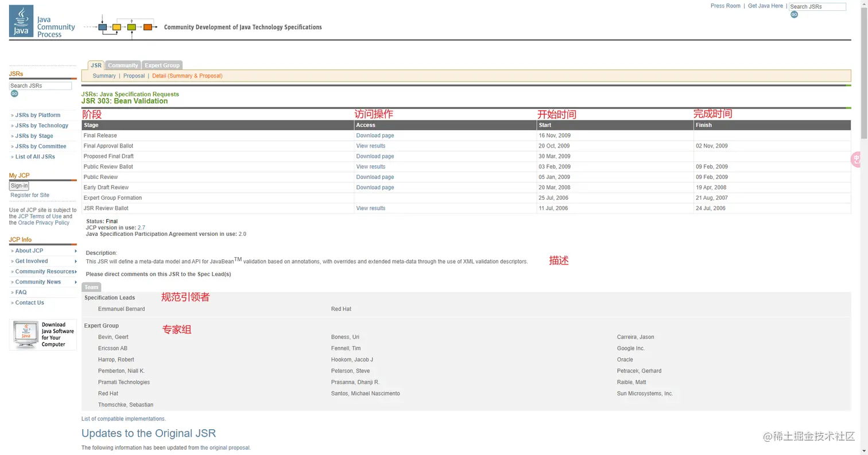This screenshot has height=455, width=868.
Task: Click the Updates to the Original JSR heading
Action: point(149,433)
